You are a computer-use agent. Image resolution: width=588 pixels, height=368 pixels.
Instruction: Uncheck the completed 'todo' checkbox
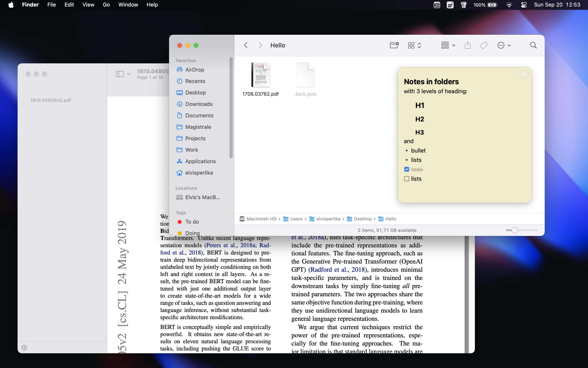tap(406, 169)
